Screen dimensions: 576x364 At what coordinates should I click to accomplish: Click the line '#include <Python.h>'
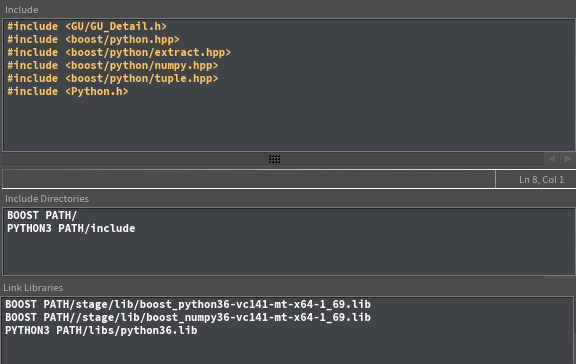click(68, 91)
